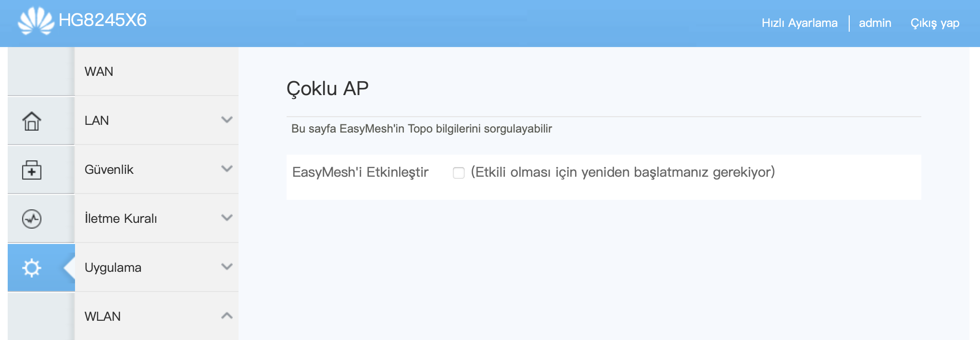Open the home icon sidebar section
The width and height of the screenshot is (980, 340).
pos(32,121)
